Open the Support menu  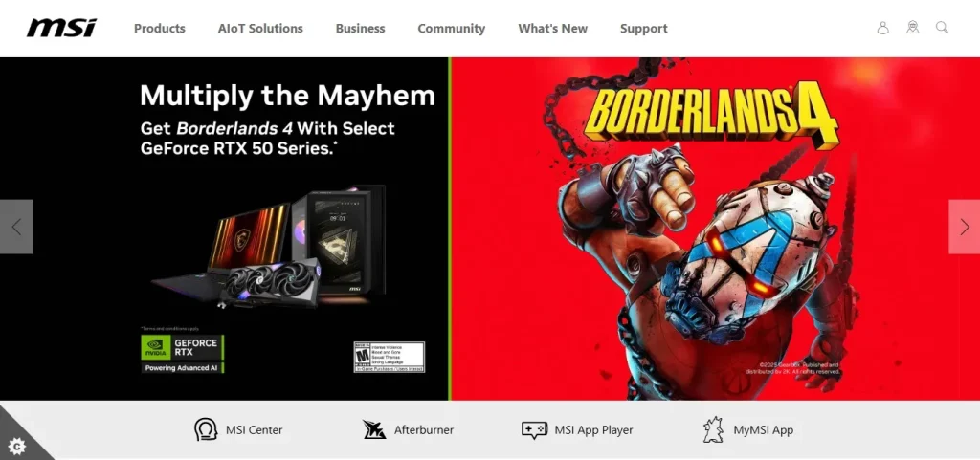pos(644,28)
